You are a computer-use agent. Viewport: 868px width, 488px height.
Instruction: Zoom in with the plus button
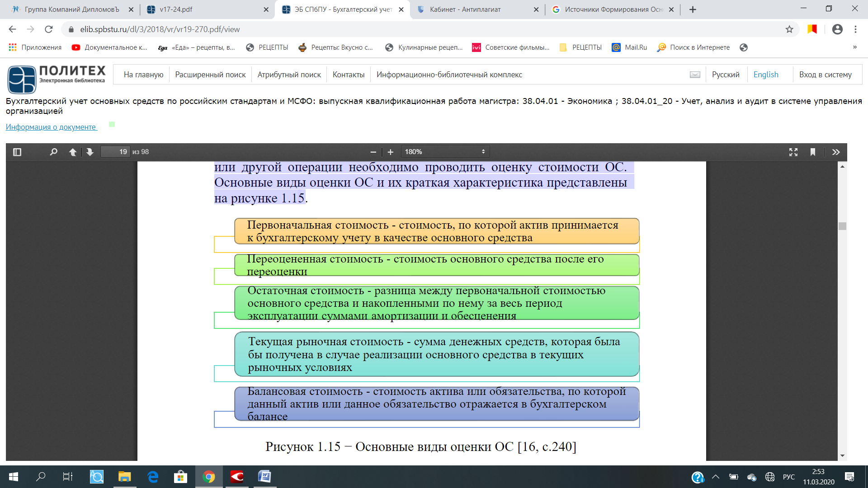pos(391,152)
